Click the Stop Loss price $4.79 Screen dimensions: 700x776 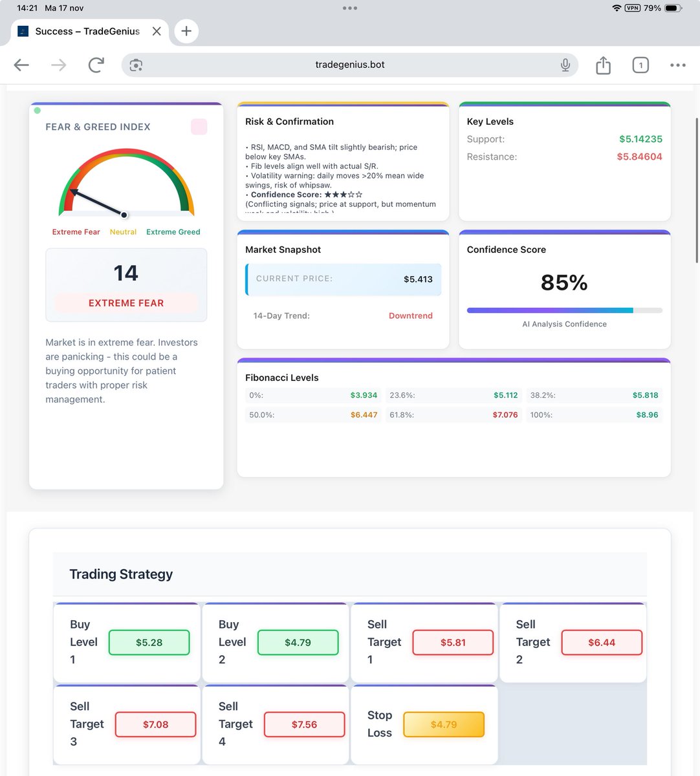[x=444, y=724]
